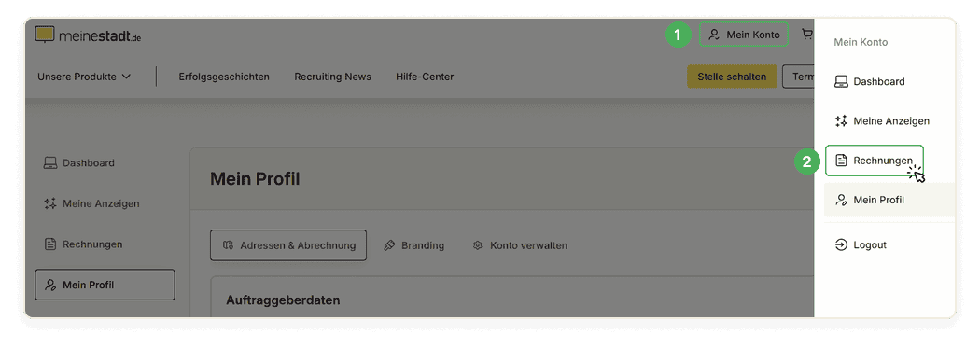The width and height of the screenshot is (980, 349).
Task: Click the shopping cart icon
Action: [x=807, y=35]
